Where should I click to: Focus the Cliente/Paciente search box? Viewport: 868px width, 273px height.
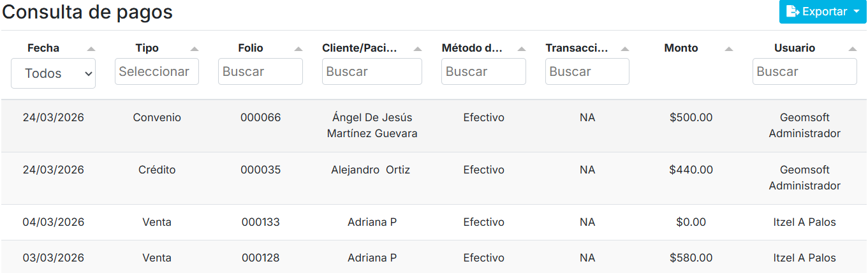click(372, 71)
